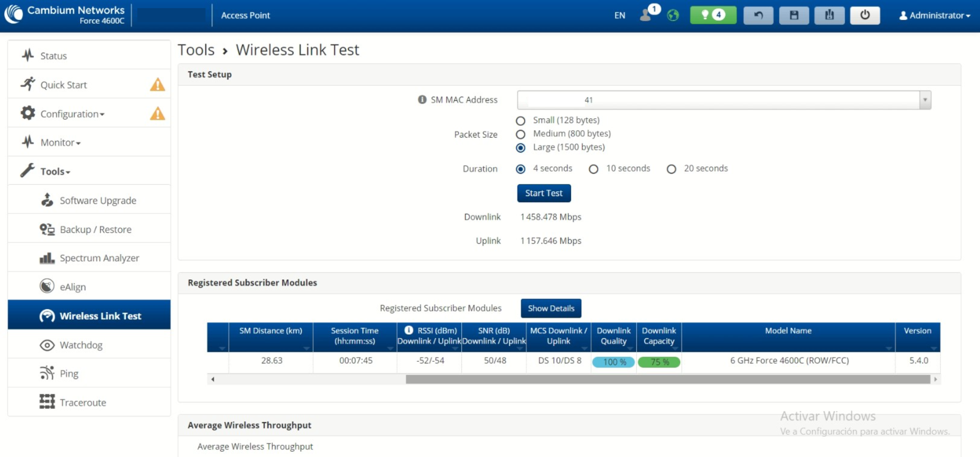Select Small (128 bytes) packet size

[521, 121]
